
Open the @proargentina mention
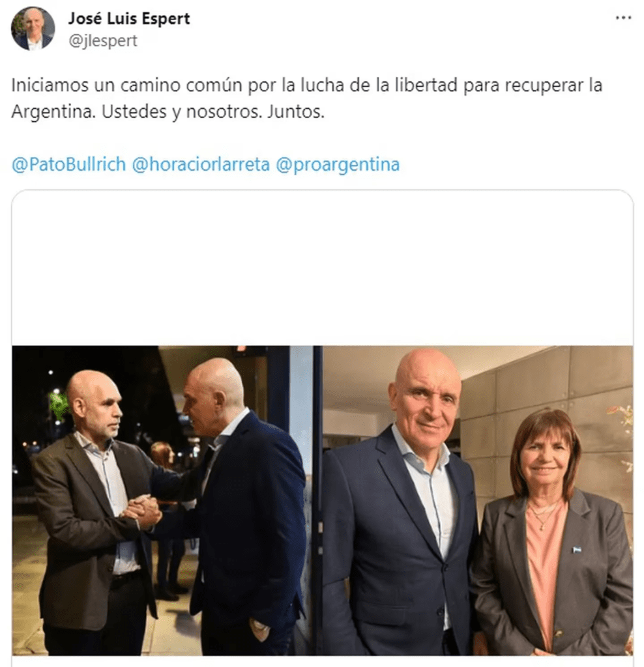click(x=338, y=164)
